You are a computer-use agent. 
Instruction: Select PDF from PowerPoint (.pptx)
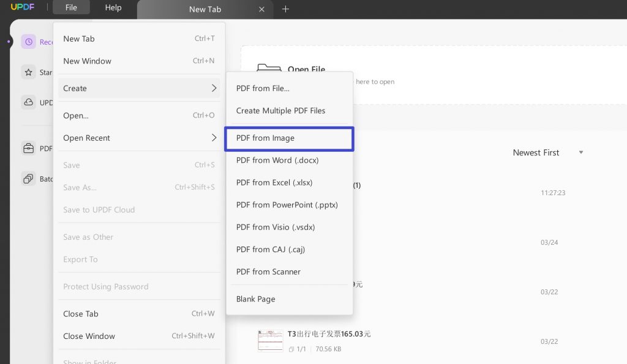click(x=290, y=205)
